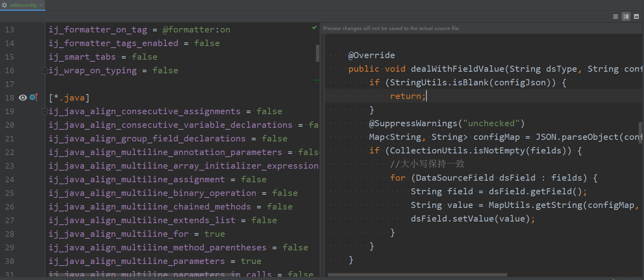Click the [*.java] section header
Screen dimensions: 644x280
click(69, 98)
